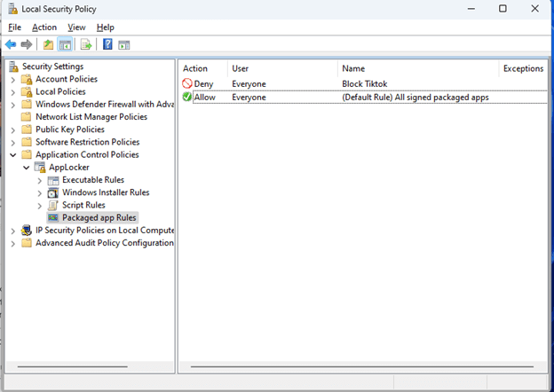Image resolution: width=554 pixels, height=392 pixels.
Task: Open the View menu
Action: pos(76,27)
